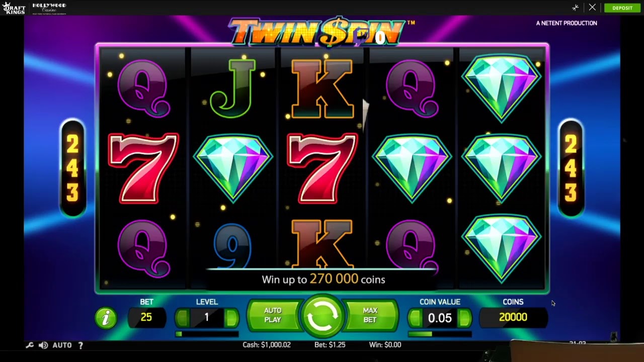Toggle the AUTO option in bottom bar

[62, 345]
